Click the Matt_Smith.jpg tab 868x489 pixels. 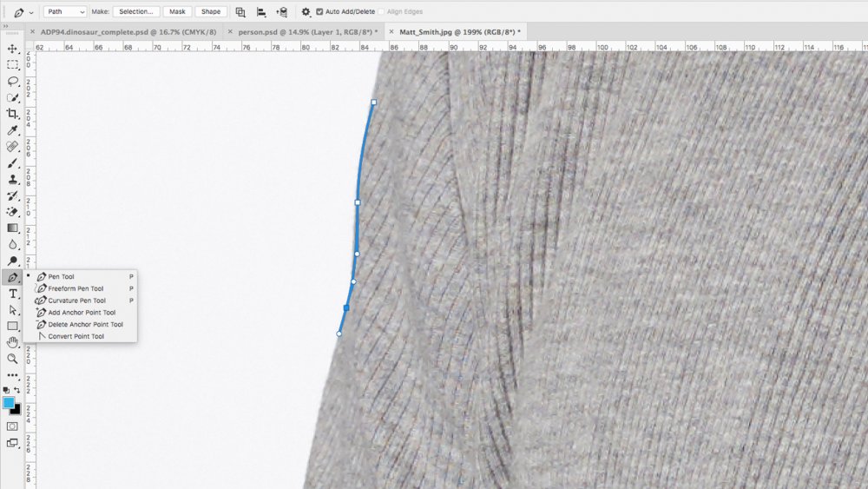point(460,32)
